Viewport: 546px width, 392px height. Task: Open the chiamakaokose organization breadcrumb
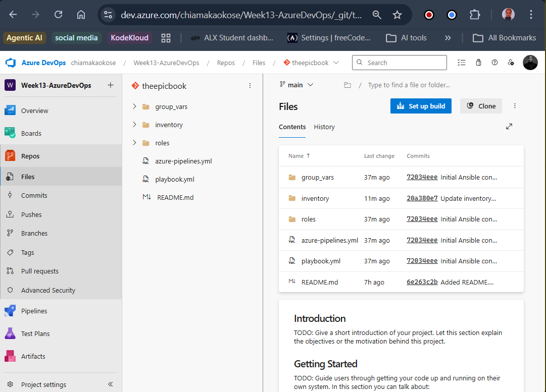click(93, 63)
